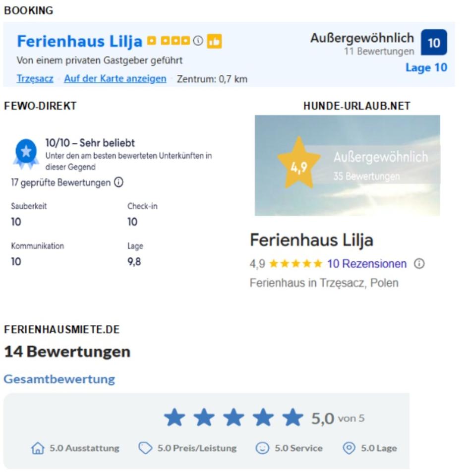The width and height of the screenshot is (471, 476).
Task: Open the 10 Rezensionen link
Action: [x=366, y=264]
